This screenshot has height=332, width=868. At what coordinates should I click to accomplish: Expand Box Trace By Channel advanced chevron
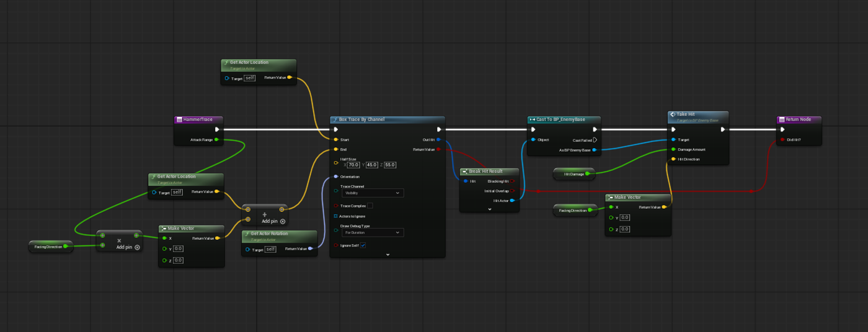[387, 254]
